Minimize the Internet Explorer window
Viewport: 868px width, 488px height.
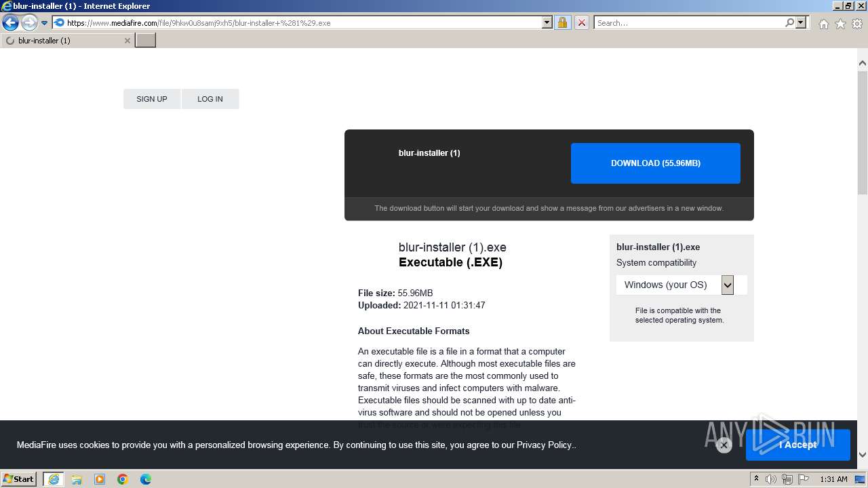[x=837, y=6]
